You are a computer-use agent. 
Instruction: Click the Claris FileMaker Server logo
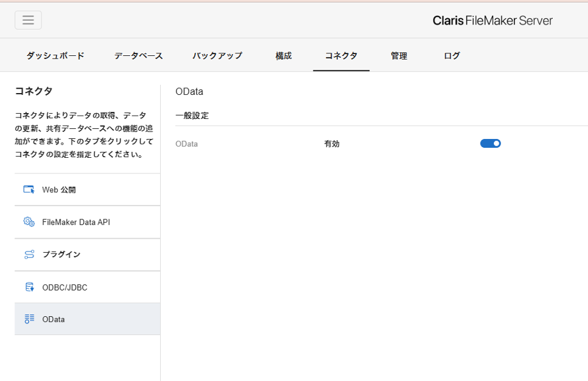coord(493,21)
